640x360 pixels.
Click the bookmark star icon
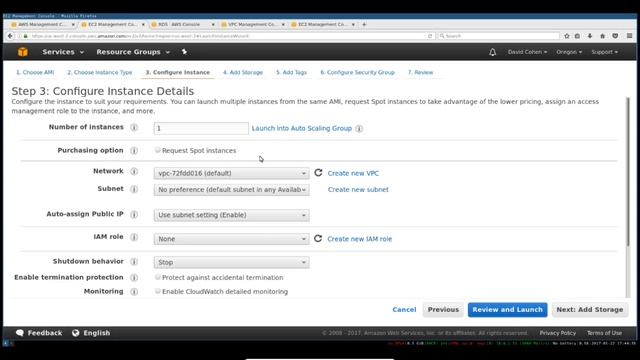coord(567,36)
